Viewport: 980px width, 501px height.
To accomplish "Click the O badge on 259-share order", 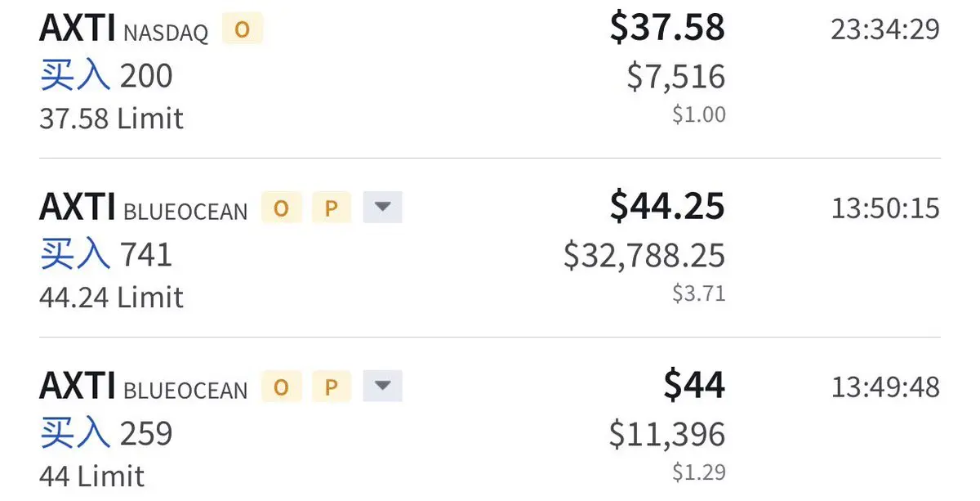I will click(281, 387).
